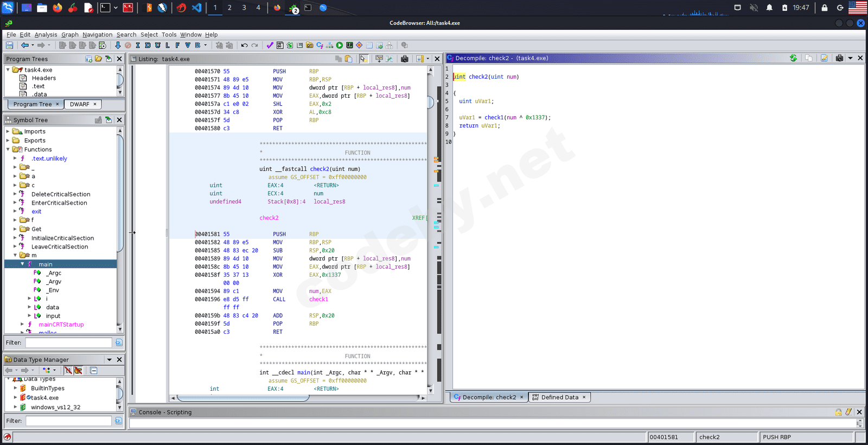Toggle the pointer filter in Data Type Manager
868x445 pixels.
pos(78,370)
